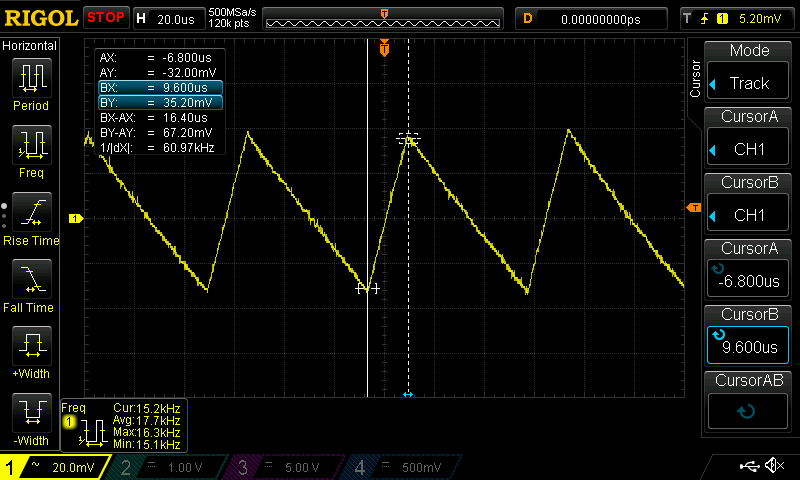The width and height of the screenshot is (800, 480).
Task: Click the trigger rising edge icon
Action: (x=705, y=19)
